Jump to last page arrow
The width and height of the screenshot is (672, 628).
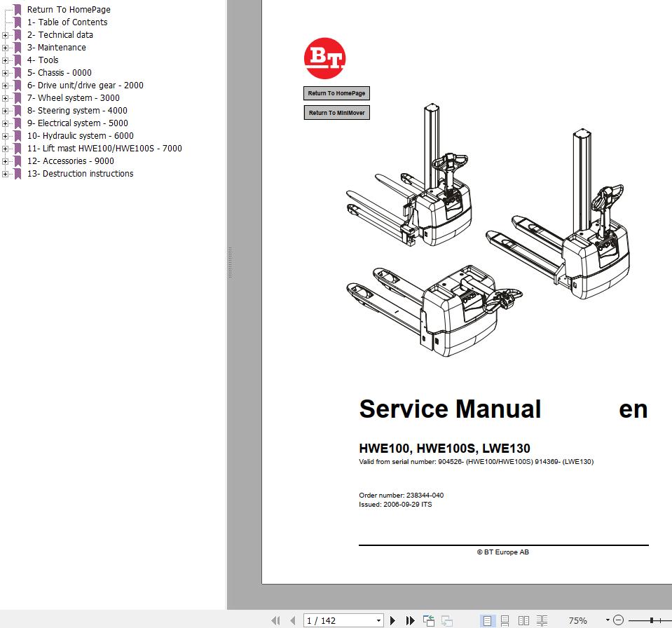coord(410,620)
